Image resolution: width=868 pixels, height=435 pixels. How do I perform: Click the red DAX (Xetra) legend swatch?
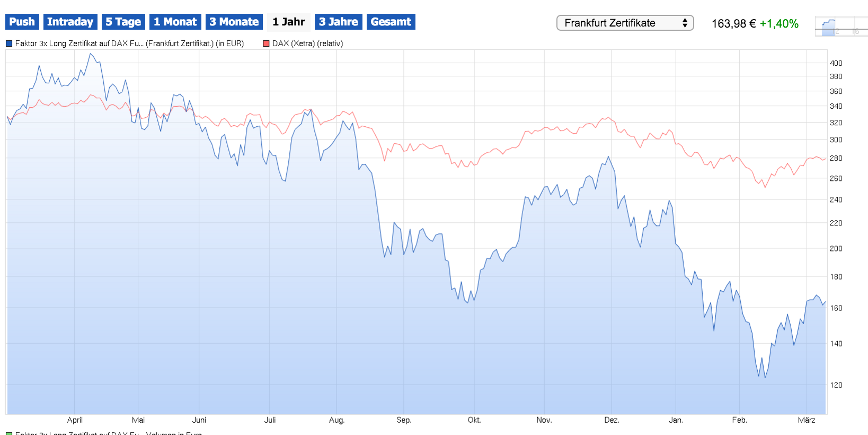click(266, 43)
